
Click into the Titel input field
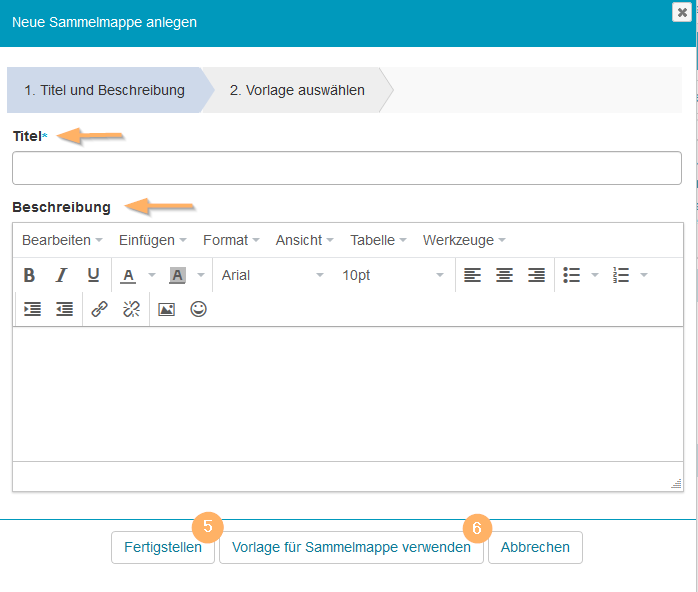coord(346,168)
